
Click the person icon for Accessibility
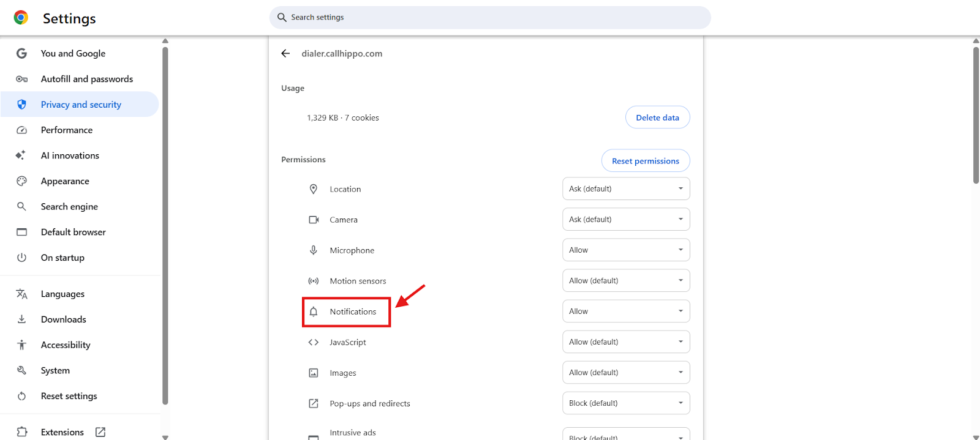21,345
